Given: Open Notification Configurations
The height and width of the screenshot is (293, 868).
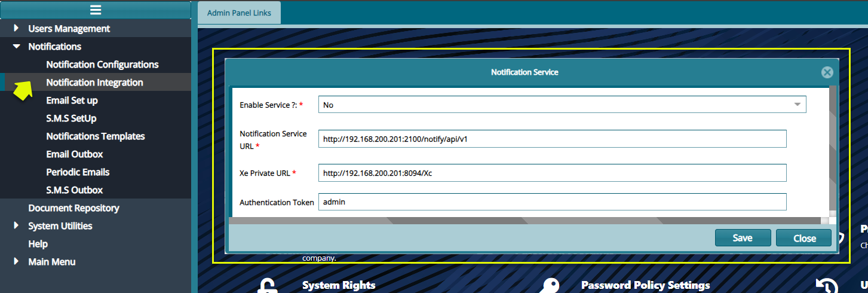Looking at the screenshot, I should pyautogui.click(x=102, y=64).
